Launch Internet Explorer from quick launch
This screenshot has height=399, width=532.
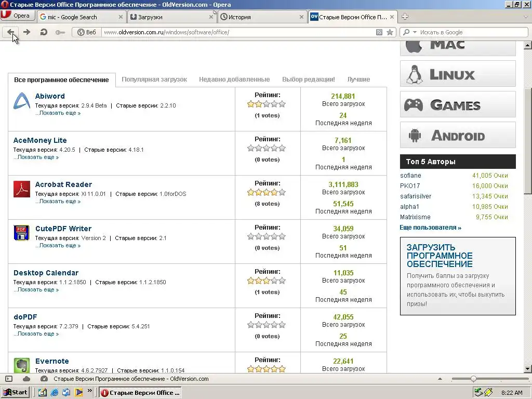tap(54, 393)
